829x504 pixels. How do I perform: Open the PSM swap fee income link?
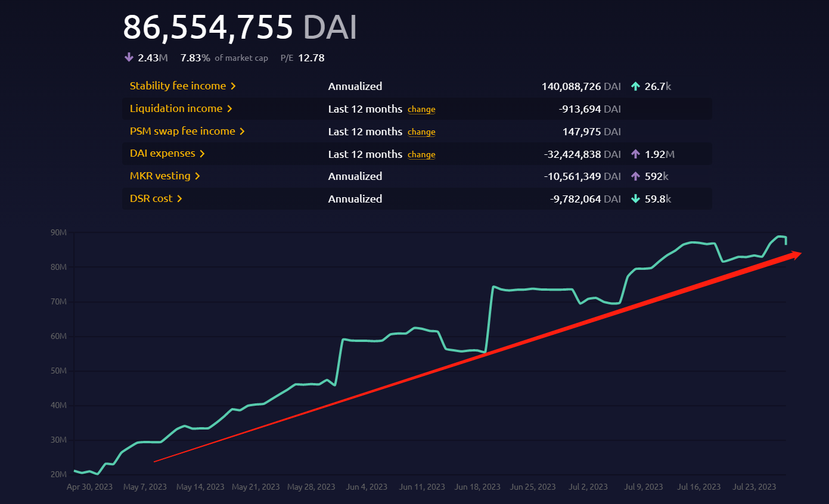pos(188,131)
